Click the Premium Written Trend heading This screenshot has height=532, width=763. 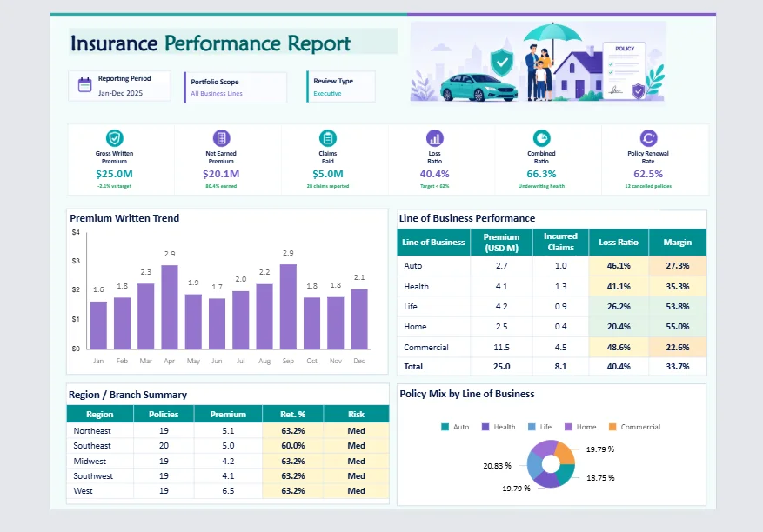[124, 218]
